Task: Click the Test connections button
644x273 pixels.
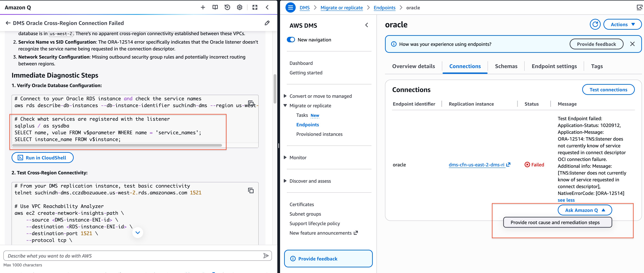Action: (608, 89)
